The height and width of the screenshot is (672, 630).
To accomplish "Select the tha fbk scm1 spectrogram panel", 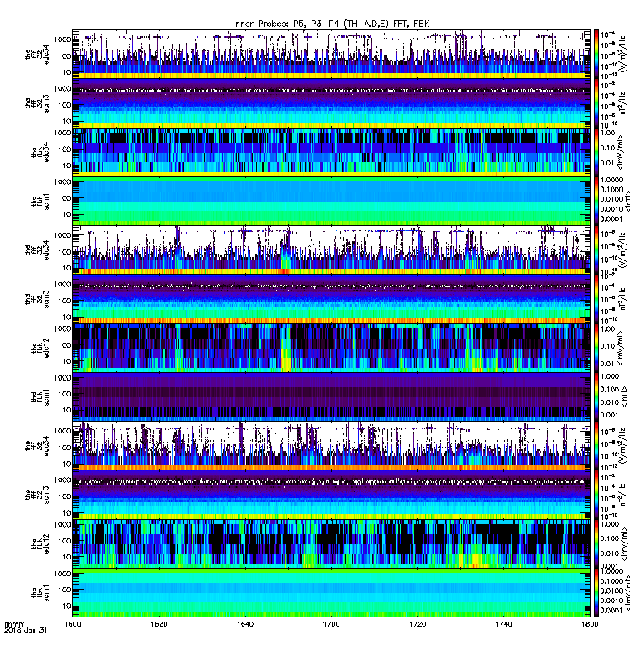I will (331, 201).
